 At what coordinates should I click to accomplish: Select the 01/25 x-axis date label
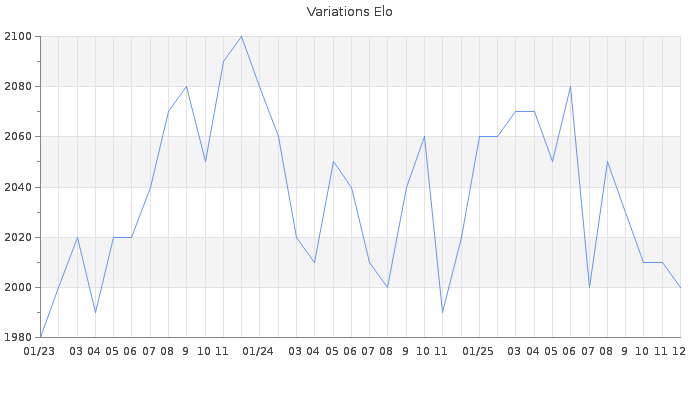pos(479,351)
